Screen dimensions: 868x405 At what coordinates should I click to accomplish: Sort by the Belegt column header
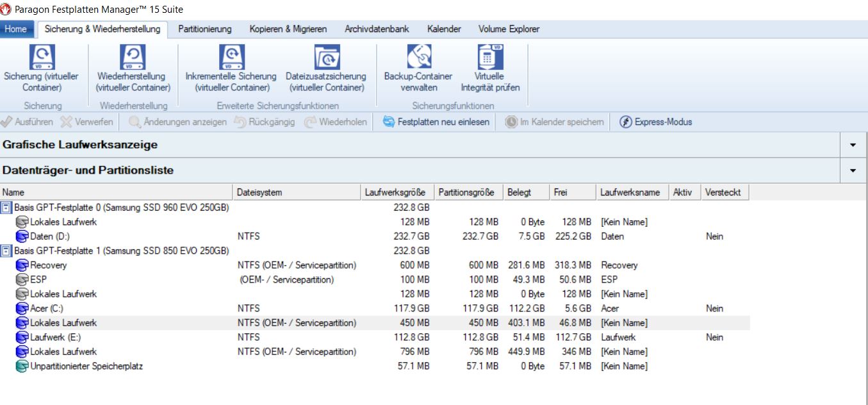point(527,192)
